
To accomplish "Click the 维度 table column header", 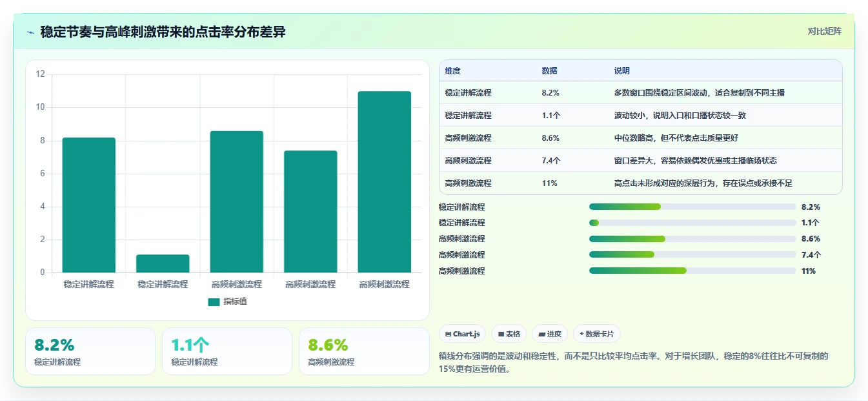I will [453, 71].
